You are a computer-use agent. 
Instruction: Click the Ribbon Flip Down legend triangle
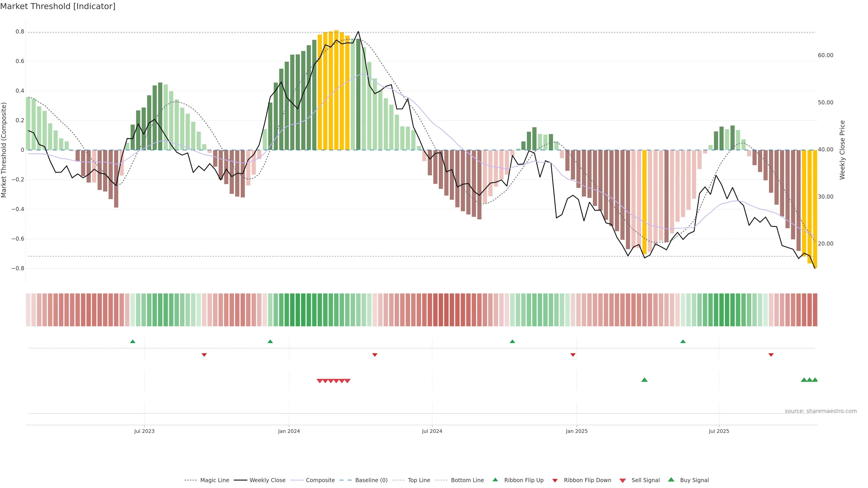[555, 481]
